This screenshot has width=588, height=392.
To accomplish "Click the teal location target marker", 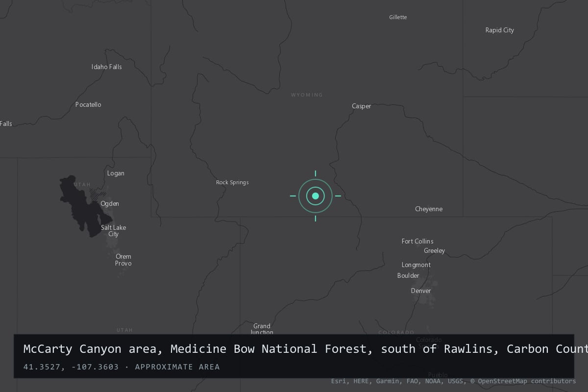I will 316,196.
